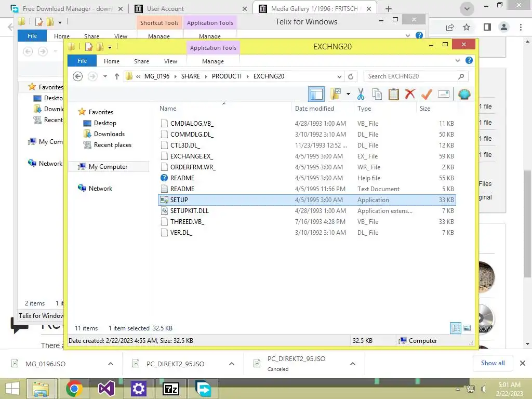Select Network in EXCHNG20 navigation pane
532x399 pixels.
100,188
